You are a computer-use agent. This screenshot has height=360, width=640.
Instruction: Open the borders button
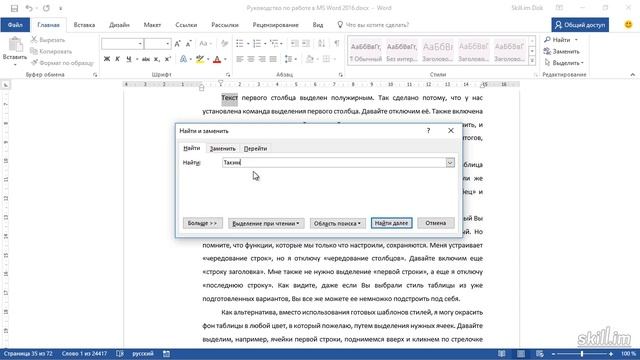[x=326, y=59]
